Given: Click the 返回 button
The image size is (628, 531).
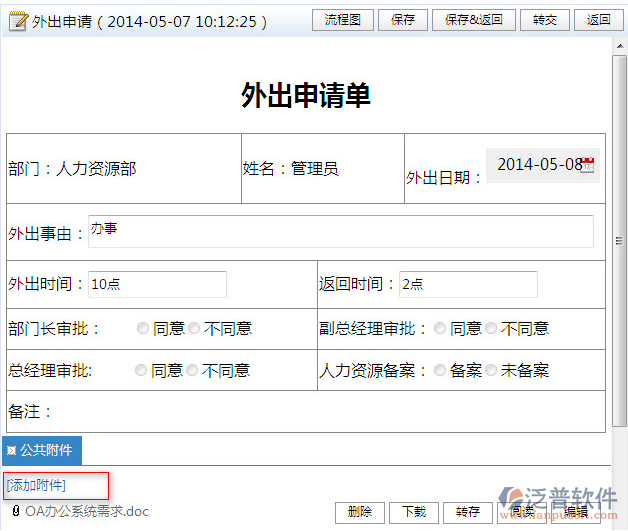Looking at the screenshot, I should click(x=598, y=20).
